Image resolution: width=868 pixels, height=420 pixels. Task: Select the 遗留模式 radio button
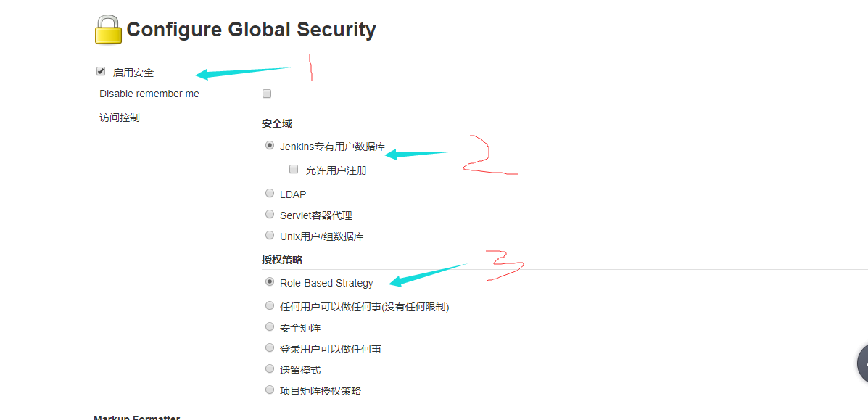pyautogui.click(x=270, y=368)
